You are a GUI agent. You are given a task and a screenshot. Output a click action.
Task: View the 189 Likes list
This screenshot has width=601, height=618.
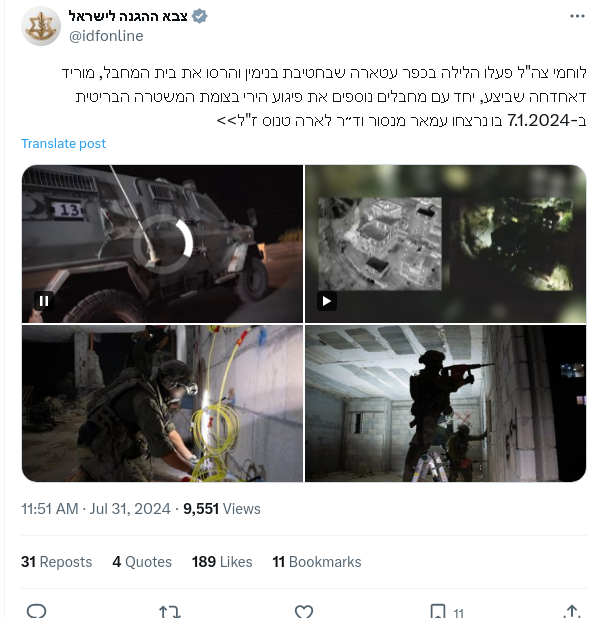tap(222, 562)
